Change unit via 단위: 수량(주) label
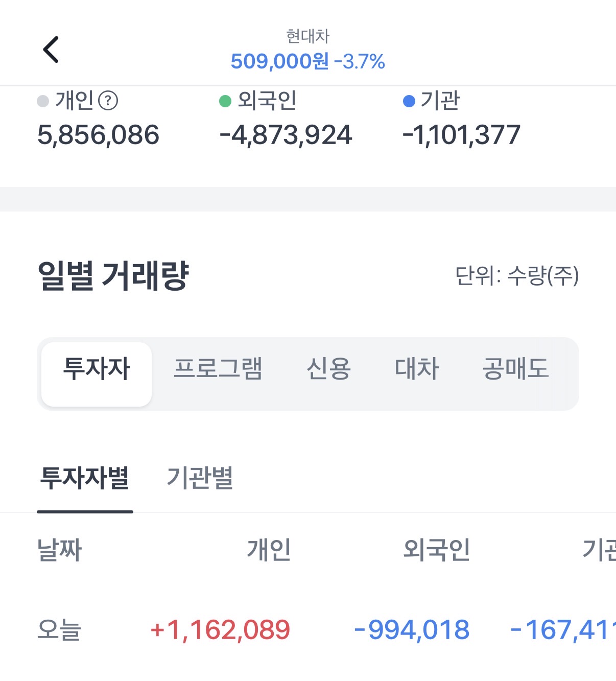Image resolution: width=616 pixels, height=681 pixels. coord(517,276)
